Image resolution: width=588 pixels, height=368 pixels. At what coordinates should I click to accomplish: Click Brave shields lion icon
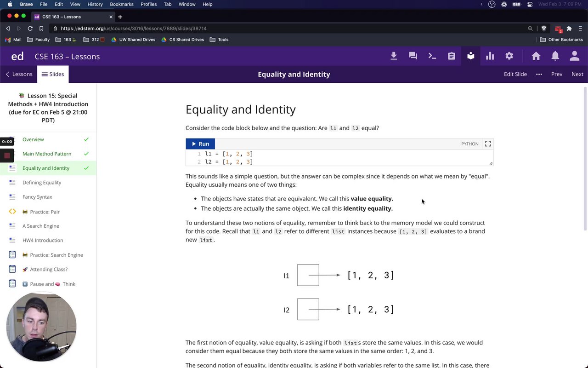pos(544,29)
